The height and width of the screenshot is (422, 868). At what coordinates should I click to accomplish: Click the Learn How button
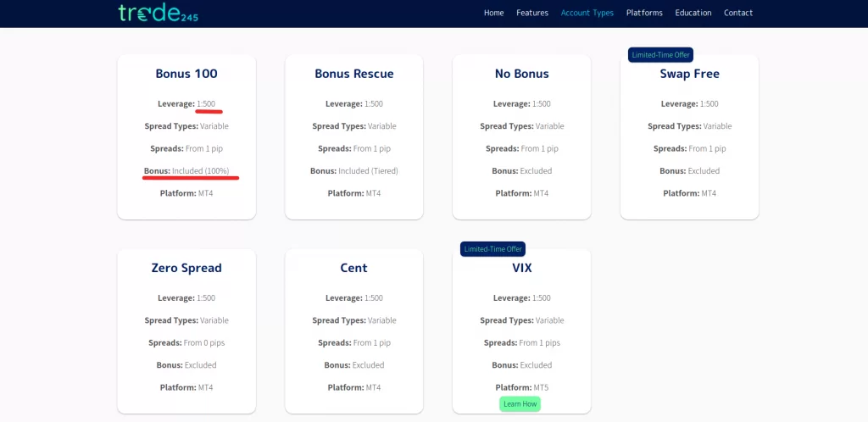520,403
